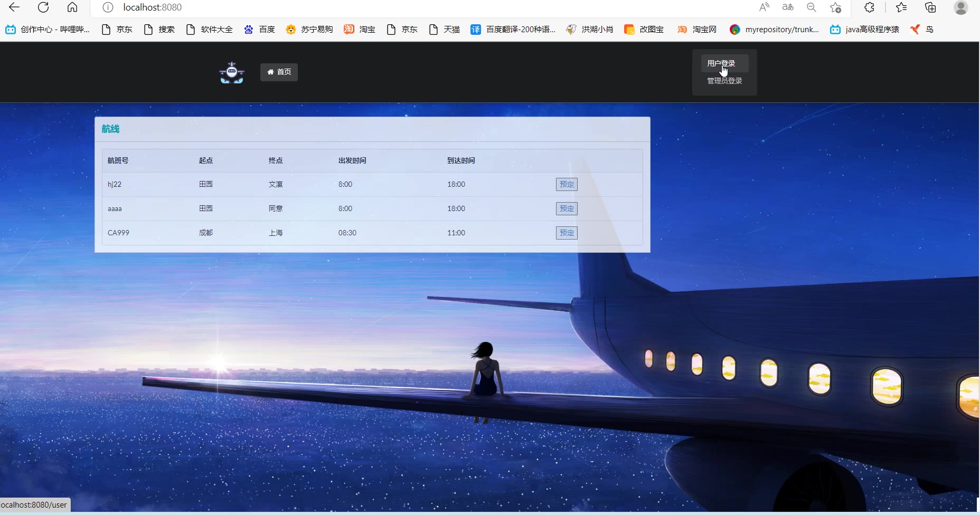This screenshot has width=980, height=515.
Task: Open the 创作中心 - 哔哩哔... bookmark
Action: [x=48, y=30]
